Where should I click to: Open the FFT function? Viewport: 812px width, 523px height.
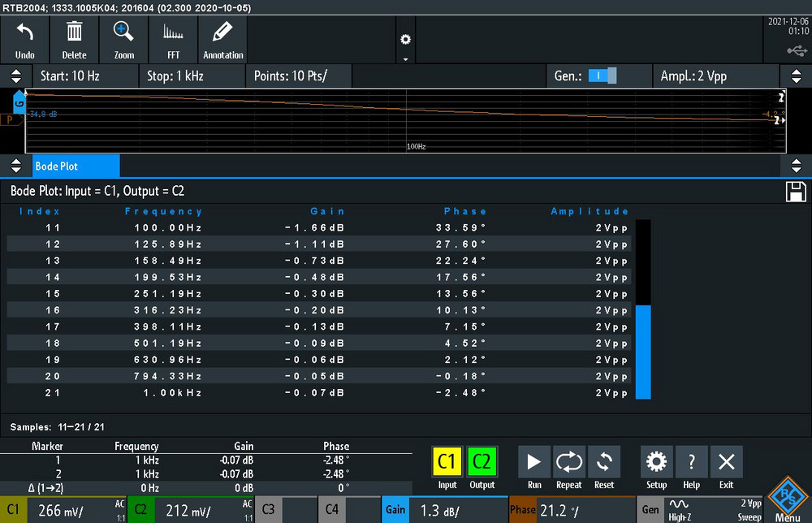(x=174, y=40)
